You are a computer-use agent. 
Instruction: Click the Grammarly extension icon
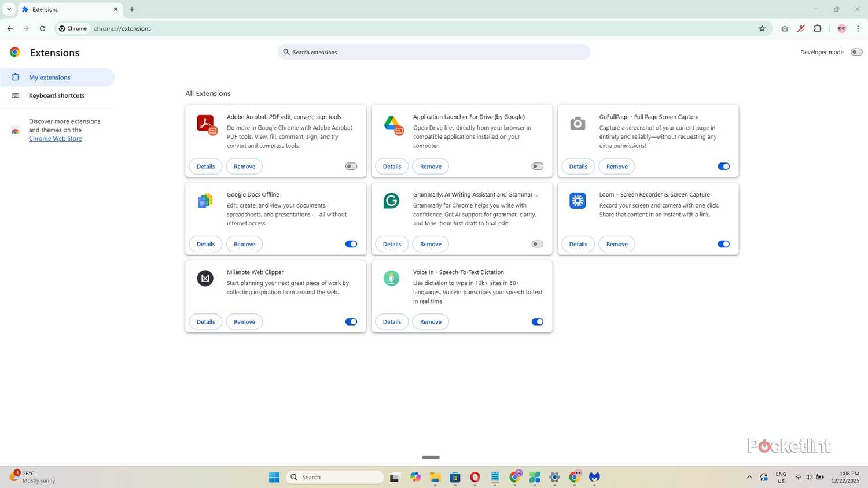(x=391, y=201)
